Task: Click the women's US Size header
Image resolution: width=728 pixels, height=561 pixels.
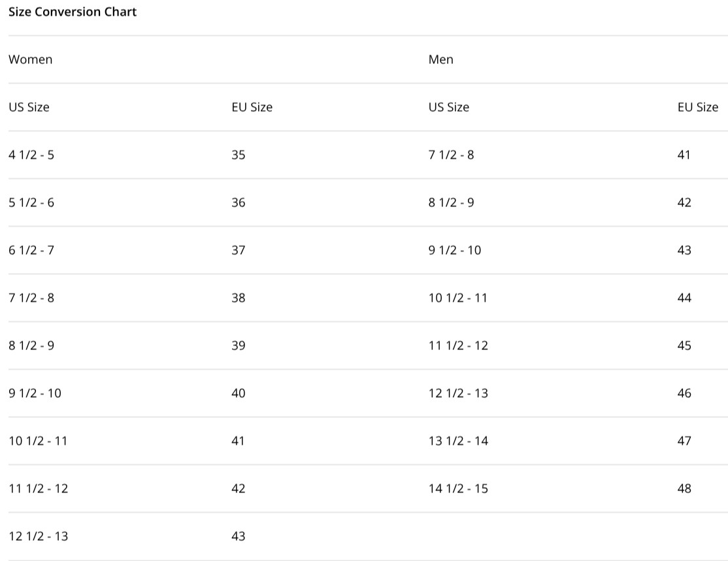Action: click(29, 107)
